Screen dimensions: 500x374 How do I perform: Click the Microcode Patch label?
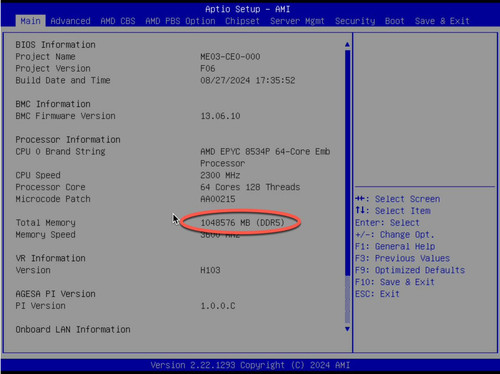pyautogui.click(x=53, y=199)
